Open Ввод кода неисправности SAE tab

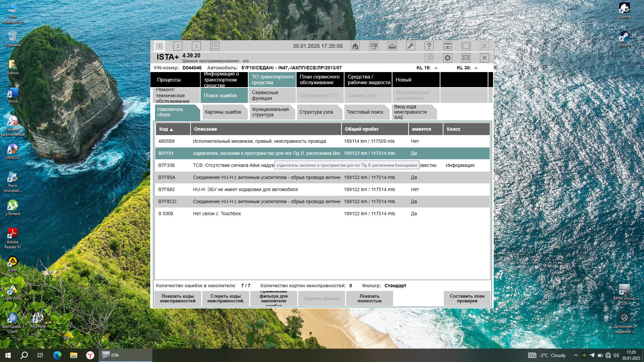414,112
